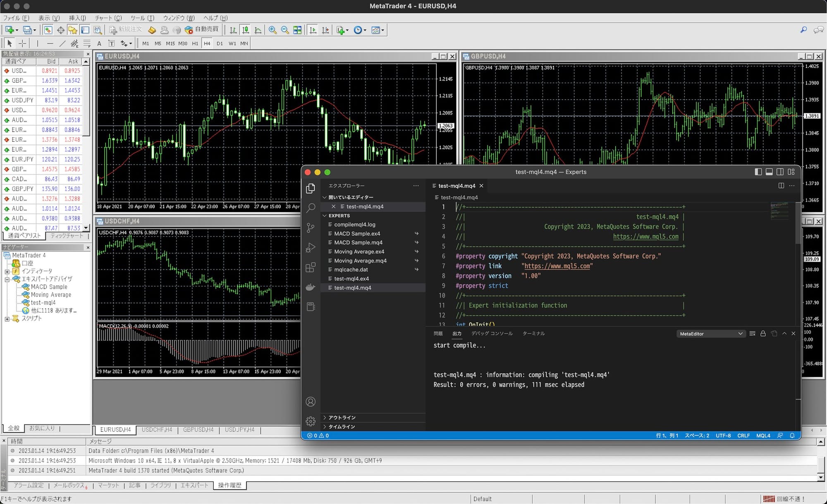Open VS Code Accounts icon
This screenshot has width=827, height=504.
tap(311, 401)
